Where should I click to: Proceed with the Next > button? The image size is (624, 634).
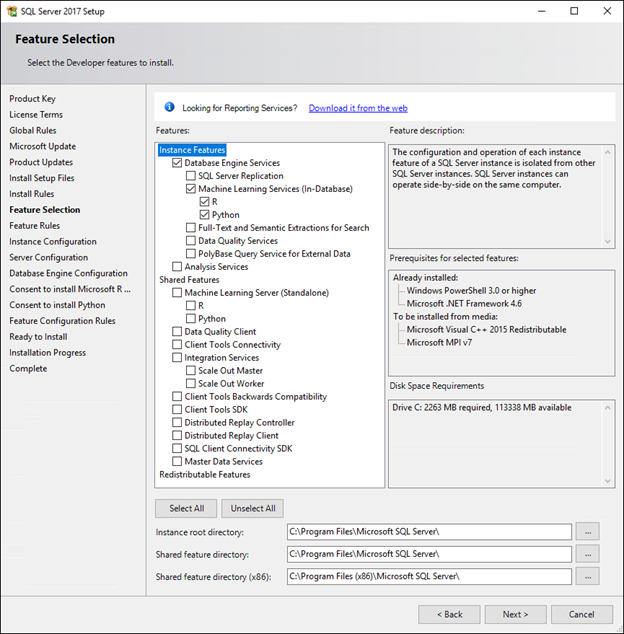516,614
